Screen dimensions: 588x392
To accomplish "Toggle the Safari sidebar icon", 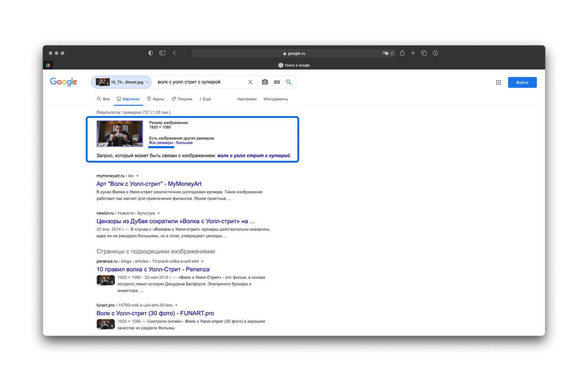I will tap(162, 53).
